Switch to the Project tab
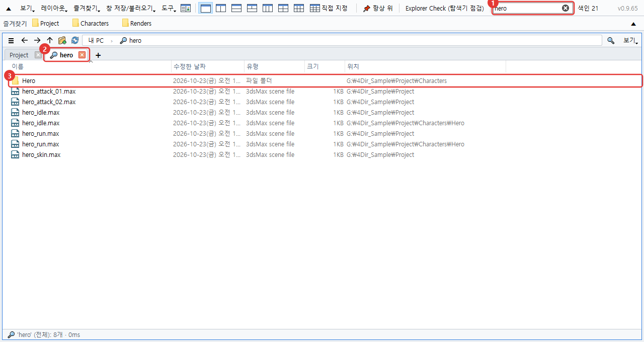Viewport: 644px width, 342px height. tap(19, 55)
